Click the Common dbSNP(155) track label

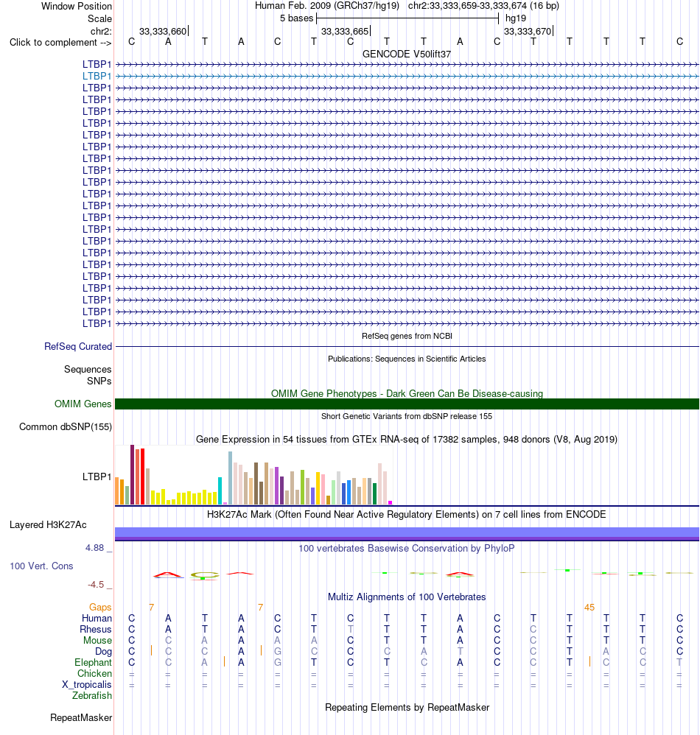(66, 426)
